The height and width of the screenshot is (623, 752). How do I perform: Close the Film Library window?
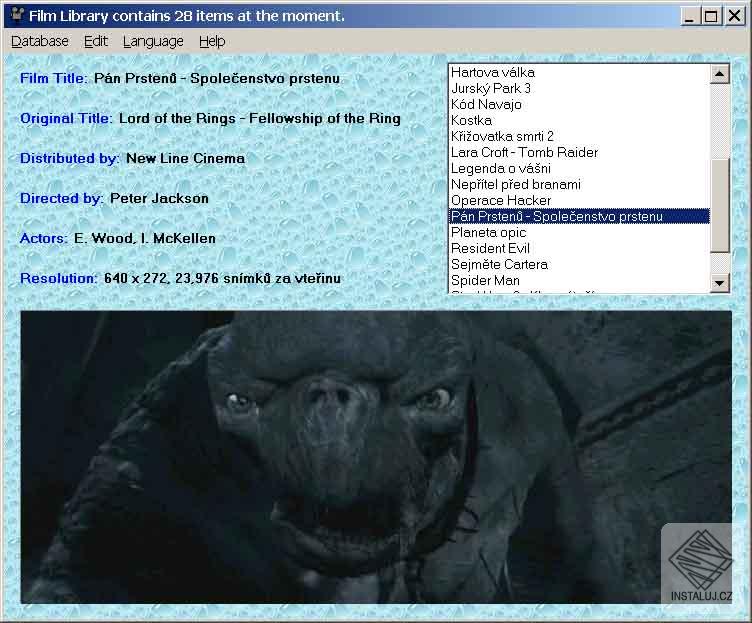(x=734, y=16)
